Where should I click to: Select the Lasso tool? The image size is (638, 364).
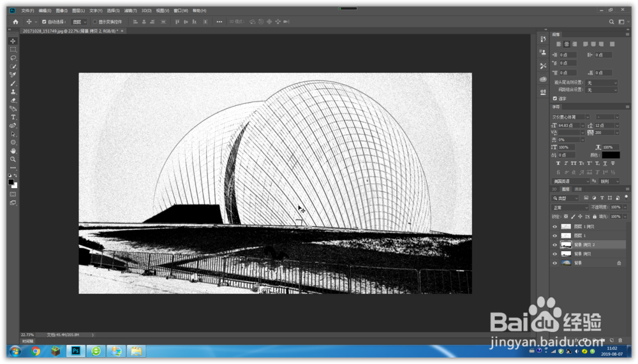pyautogui.click(x=13, y=58)
